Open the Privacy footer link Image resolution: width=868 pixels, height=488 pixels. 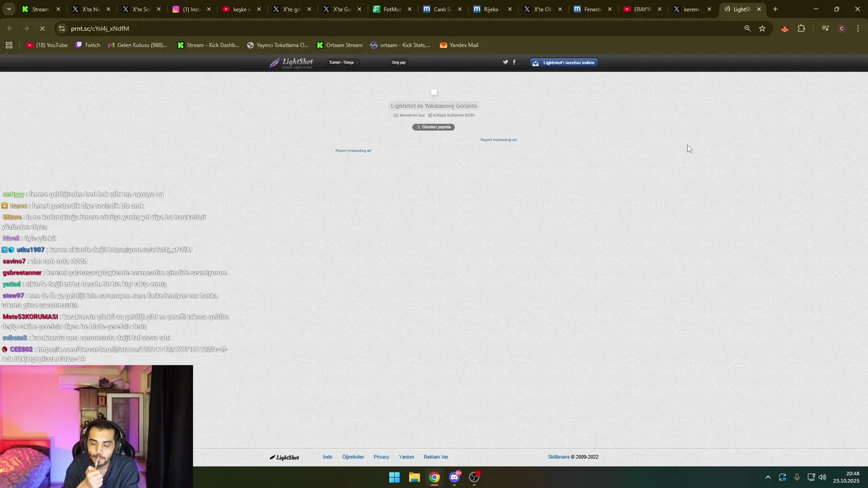tap(381, 457)
